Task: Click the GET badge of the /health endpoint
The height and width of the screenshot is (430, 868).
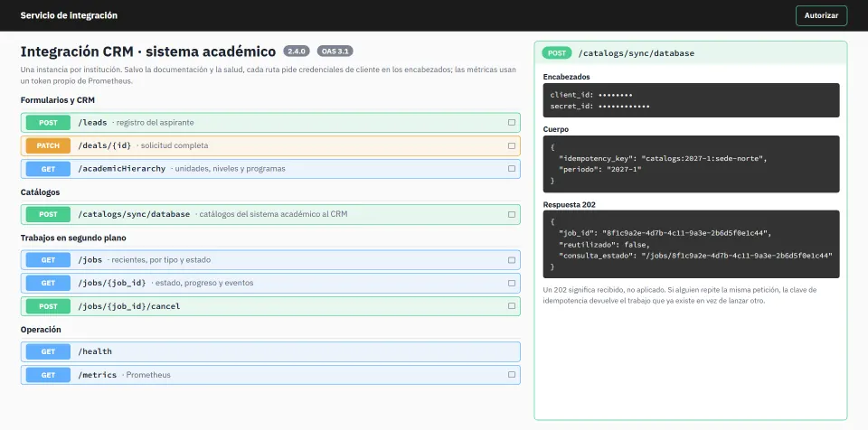Action: pyautogui.click(x=48, y=351)
